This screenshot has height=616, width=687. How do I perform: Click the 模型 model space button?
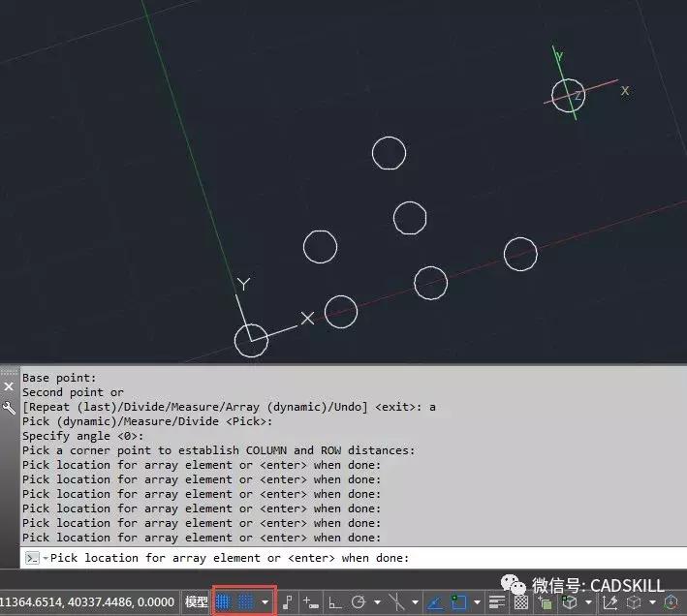[197, 601]
